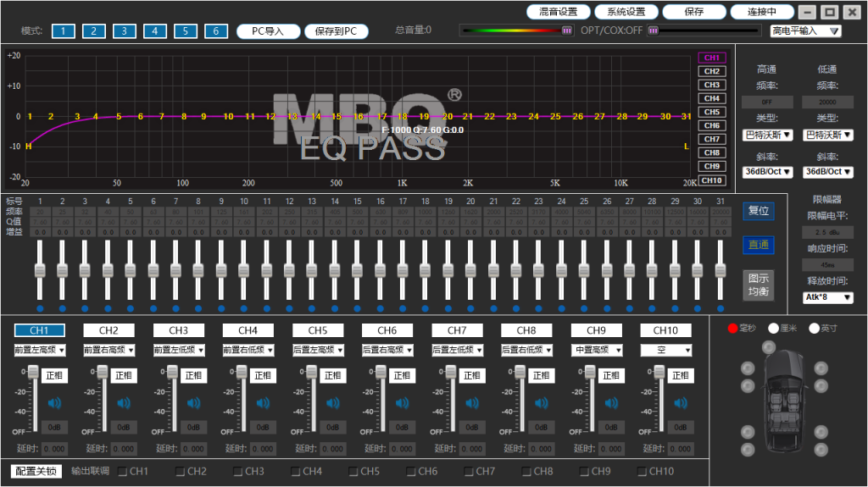868x487 pixels.
Task: Select preset mode 6
Action: click(216, 31)
